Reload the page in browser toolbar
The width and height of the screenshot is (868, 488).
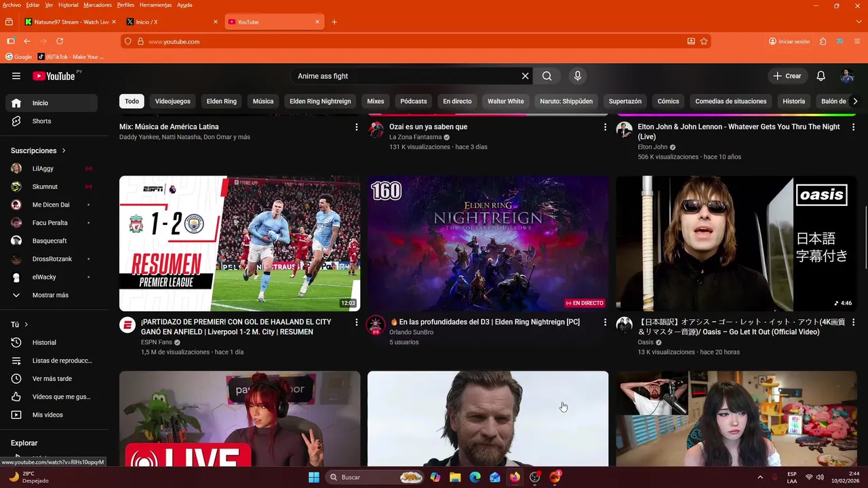point(60,41)
